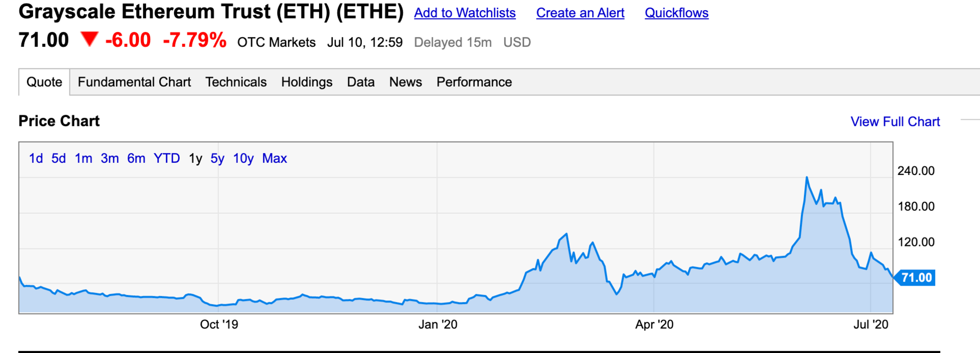
Task: Click the 120.00 axis label
Action: pos(916,242)
